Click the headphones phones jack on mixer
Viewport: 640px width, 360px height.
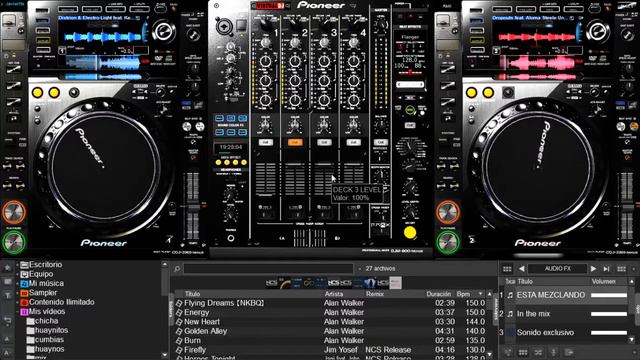click(231, 238)
